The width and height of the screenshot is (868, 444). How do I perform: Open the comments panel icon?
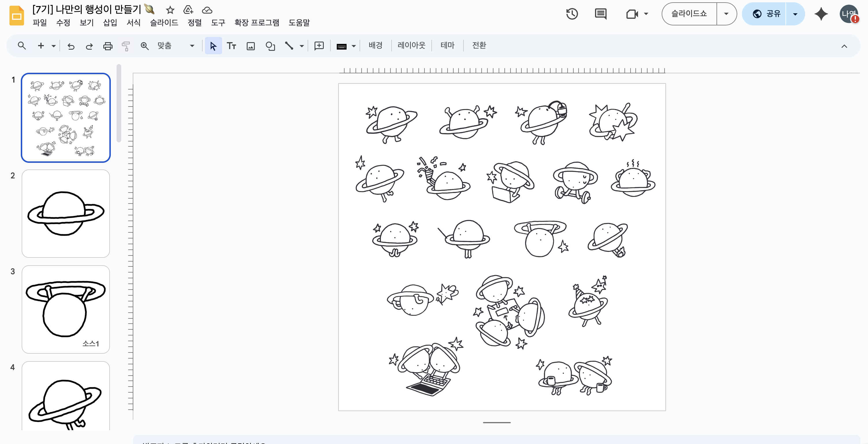[601, 14]
